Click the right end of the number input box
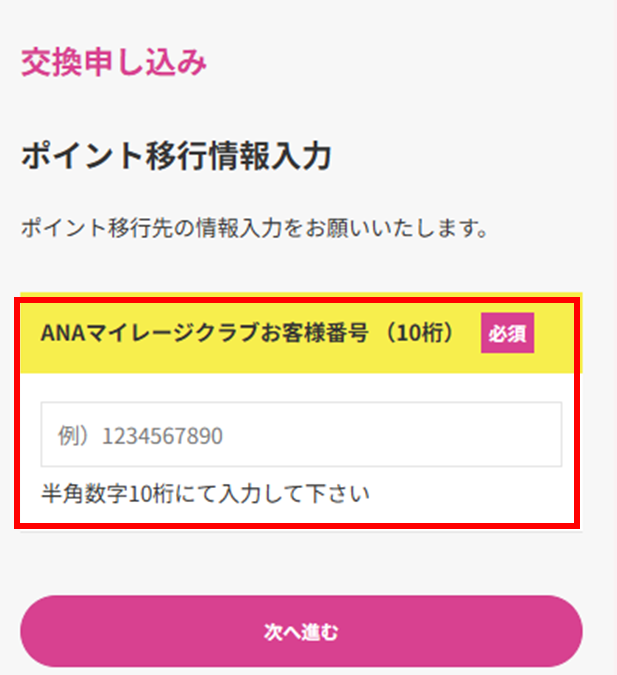This screenshot has width=617, height=675. point(540,435)
